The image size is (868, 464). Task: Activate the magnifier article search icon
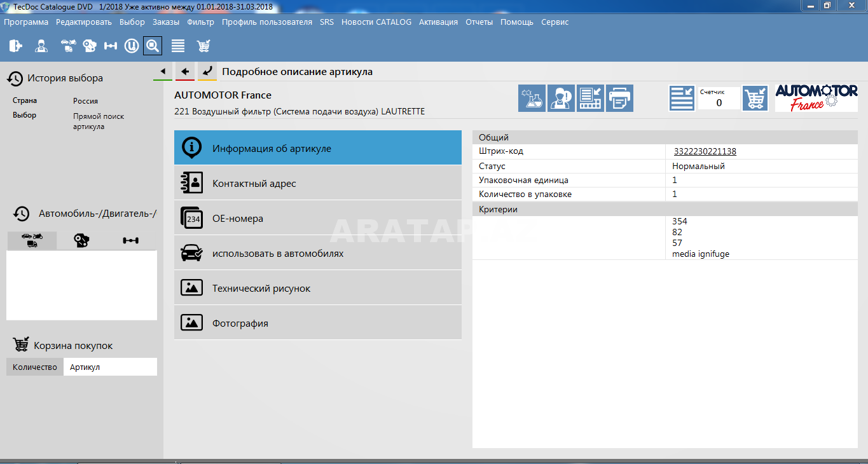(x=153, y=46)
